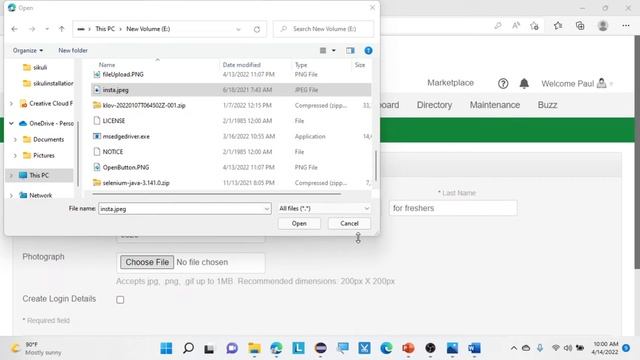The height and width of the screenshot is (360, 640).
Task: Collapse the OneDrive - Personal node
Action: 11,123
